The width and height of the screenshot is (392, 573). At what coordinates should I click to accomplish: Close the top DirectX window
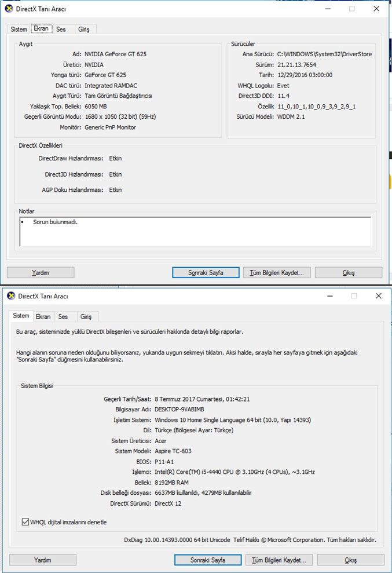pyautogui.click(x=376, y=9)
